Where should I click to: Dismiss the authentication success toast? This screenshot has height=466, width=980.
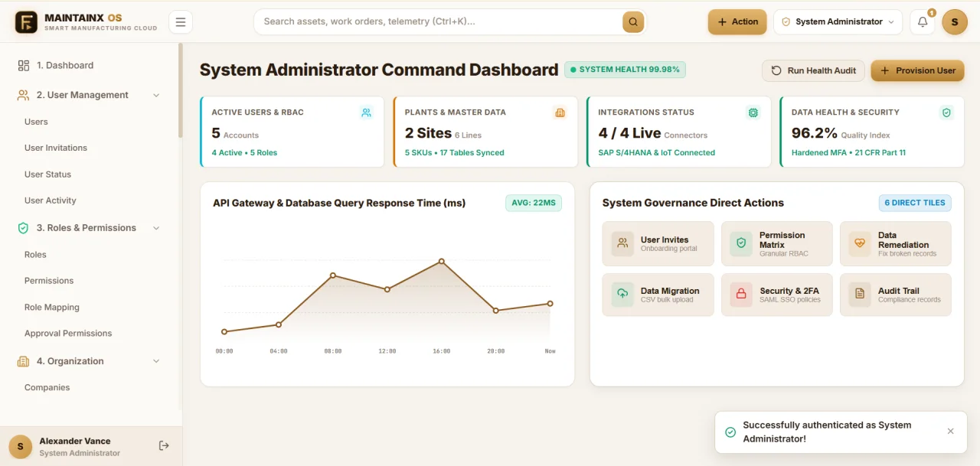coord(951,432)
